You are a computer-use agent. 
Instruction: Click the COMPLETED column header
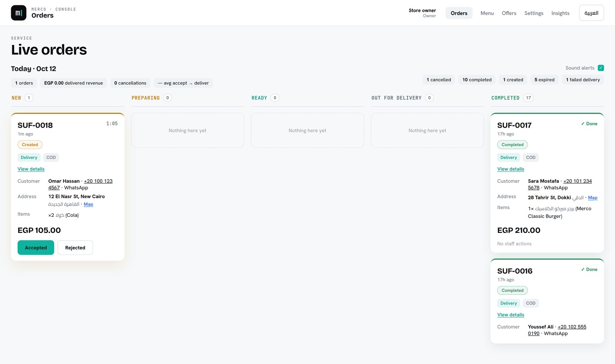tap(505, 98)
